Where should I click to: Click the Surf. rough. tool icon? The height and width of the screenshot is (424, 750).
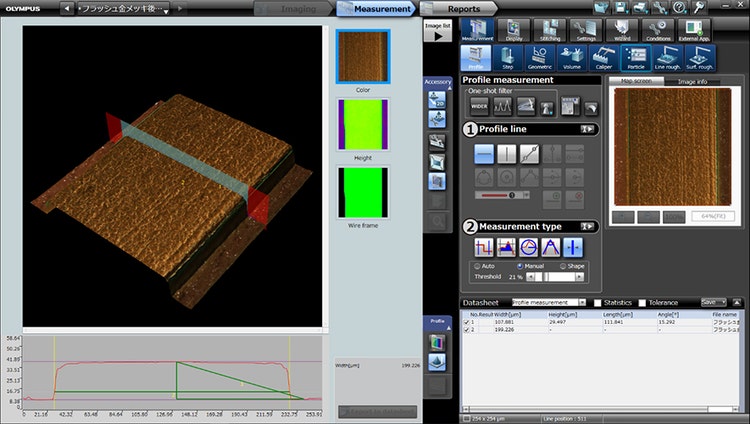pyautogui.click(x=699, y=58)
